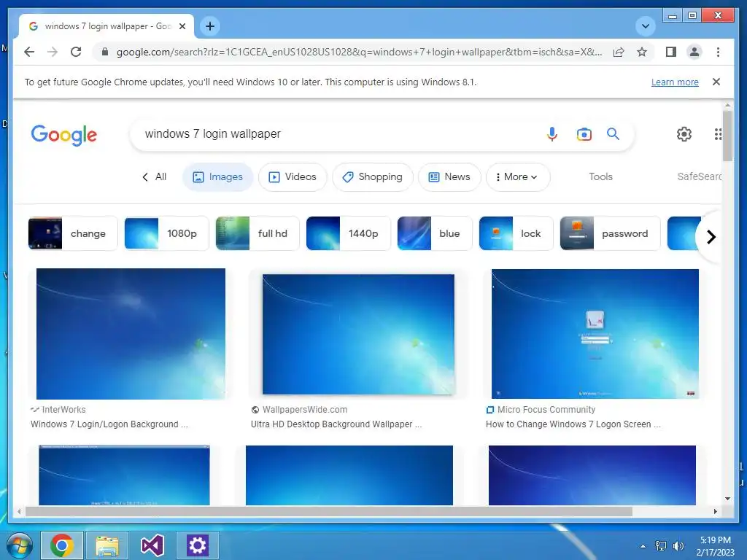Share this page from the address bar
The width and height of the screenshot is (747, 560).
pos(619,52)
